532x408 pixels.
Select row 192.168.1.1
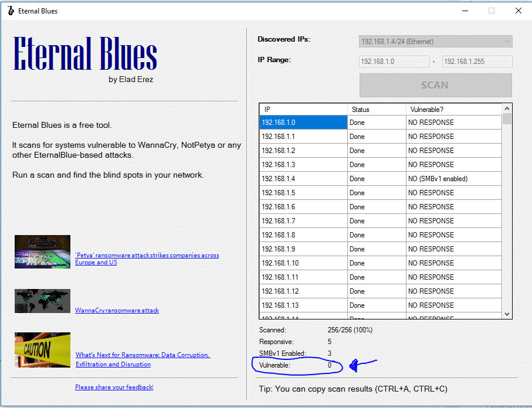380,137
